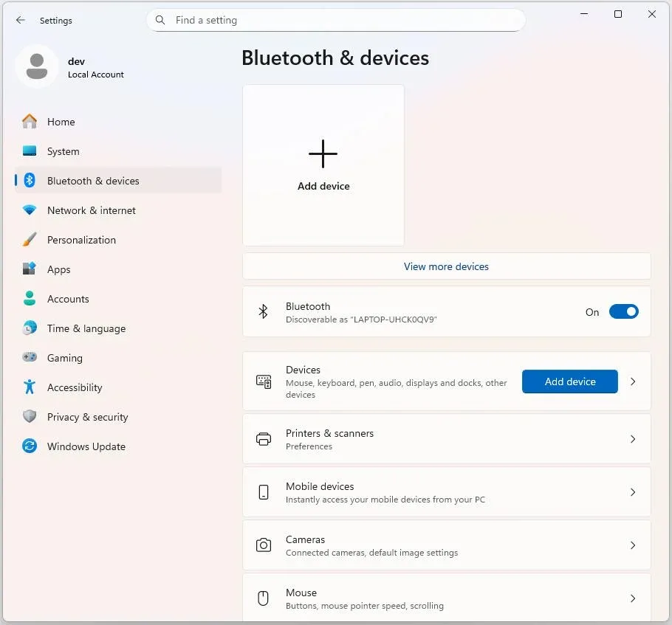Open Cameras row chevron arrow
Image resolution: width=672 pixels, height=625 pixels.
click(x=633, y=545)
